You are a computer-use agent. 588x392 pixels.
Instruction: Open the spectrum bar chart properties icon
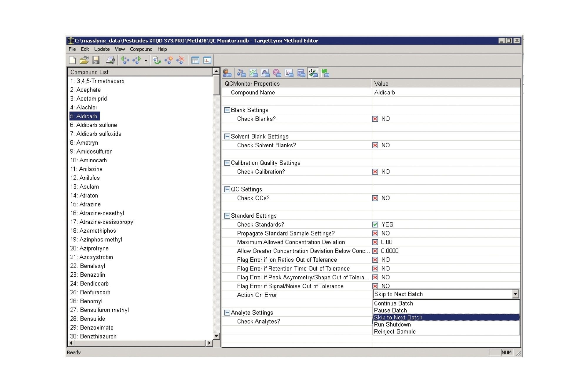tap(289, 73)
